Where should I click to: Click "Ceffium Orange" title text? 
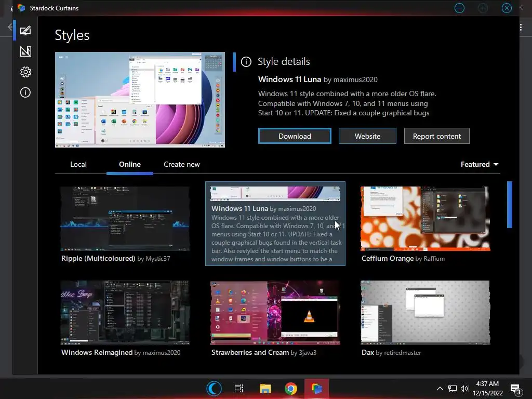388,259
